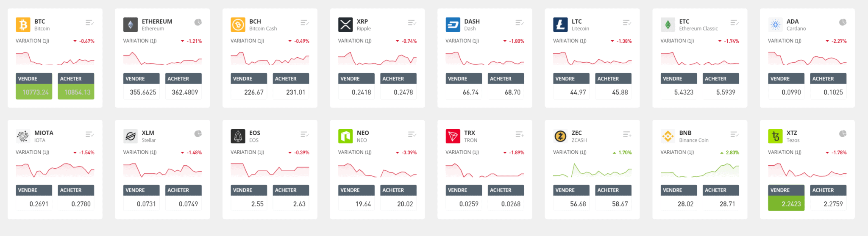868x236 pixels.
Task: Click the Vendre price 2.2423 for XTZ
Action: [786, 203]
